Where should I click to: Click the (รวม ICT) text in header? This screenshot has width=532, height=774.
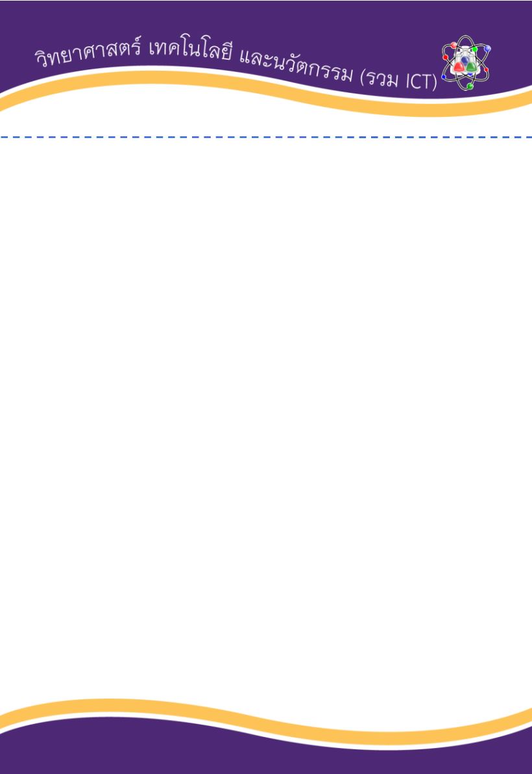point(399,81)
